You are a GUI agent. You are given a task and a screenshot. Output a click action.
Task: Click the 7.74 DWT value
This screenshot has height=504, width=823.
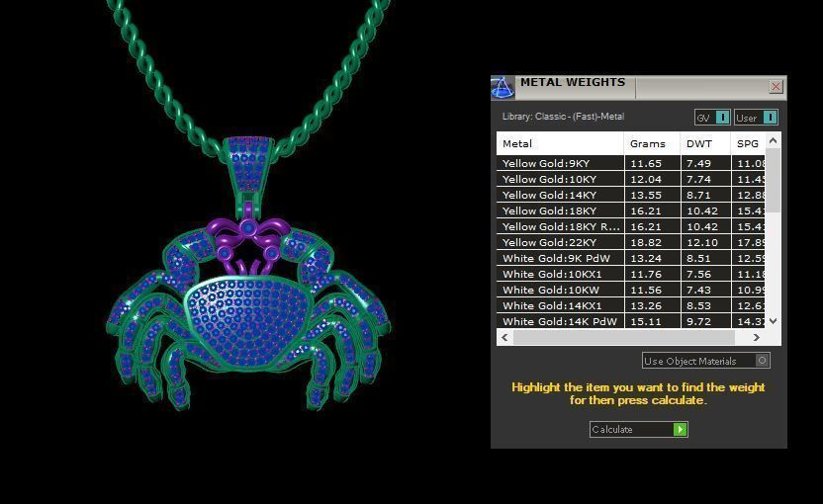(x=698, y=179)
